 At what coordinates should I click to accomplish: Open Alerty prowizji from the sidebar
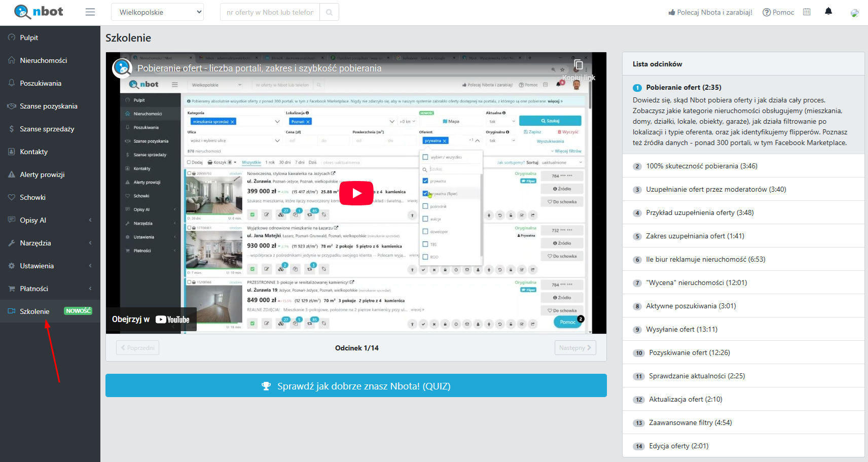pos(42,174)
